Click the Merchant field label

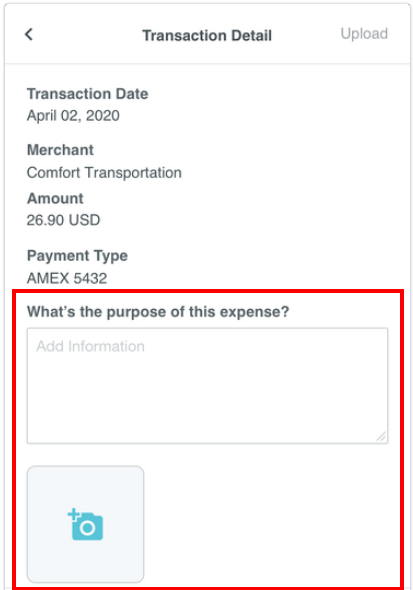60,150
